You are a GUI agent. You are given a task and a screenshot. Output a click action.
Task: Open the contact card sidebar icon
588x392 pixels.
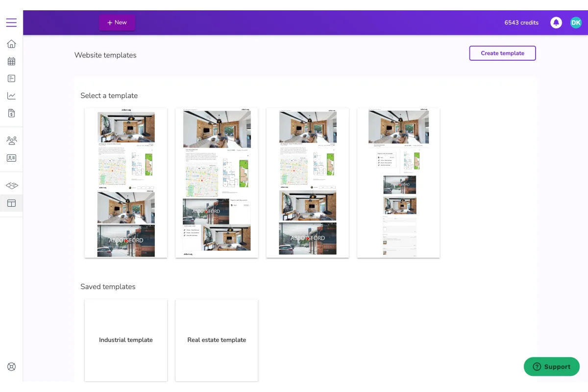coord(11,158)
